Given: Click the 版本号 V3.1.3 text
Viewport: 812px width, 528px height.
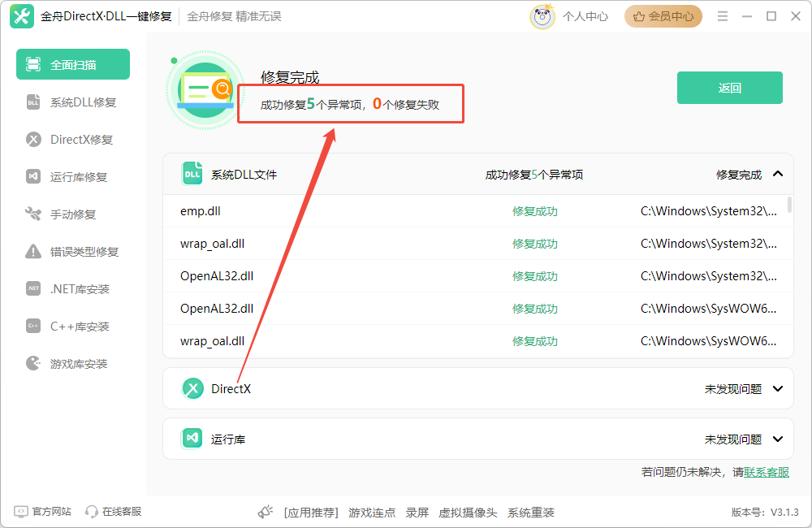Looking at the screenshot, I should coord(765,512).
